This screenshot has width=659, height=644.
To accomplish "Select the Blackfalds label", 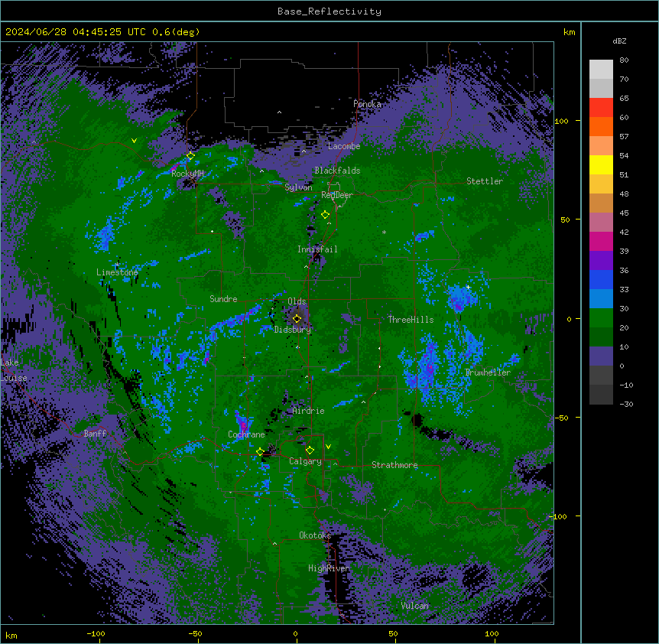I will tap(337, 171).
